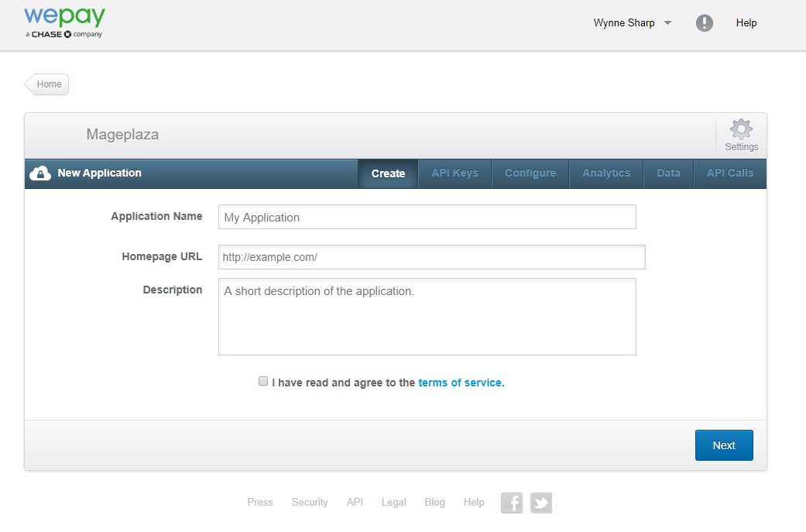Click the arrow next to Wynne Sharp
This screenshot has height=532, width=806.
point(667,22)
